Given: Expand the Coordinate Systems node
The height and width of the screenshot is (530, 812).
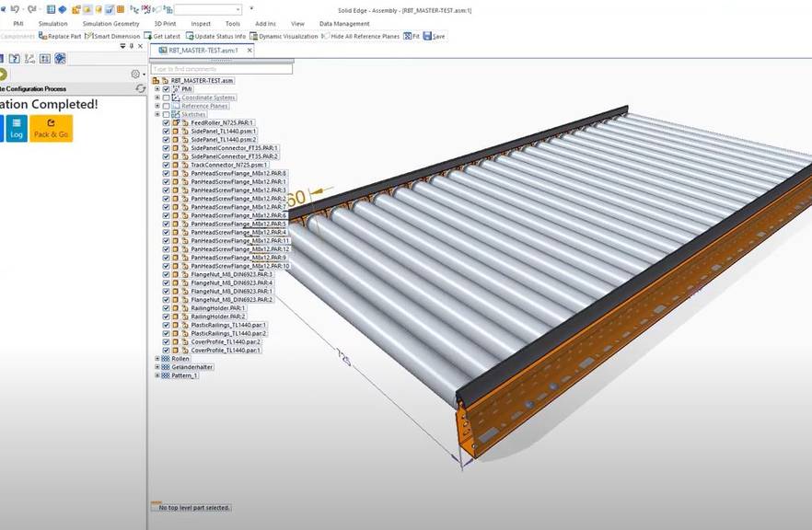Looking at the screenshot, I should pyautogui.click(x=157, y=98).
